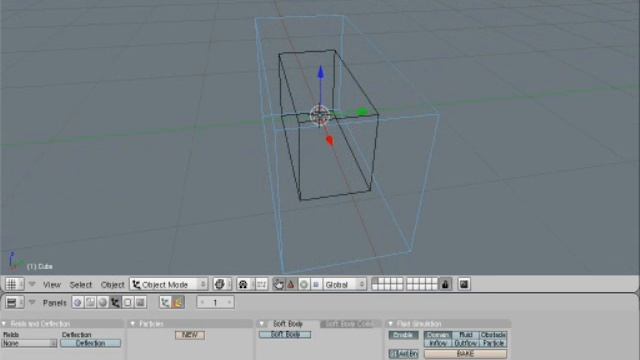Select the Obstacle fluid type

point(493,335)
